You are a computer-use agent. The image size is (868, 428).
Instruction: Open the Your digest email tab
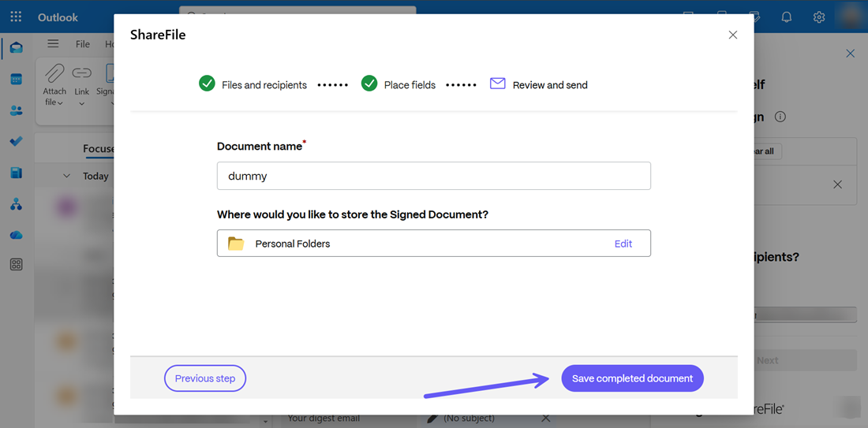324,419
